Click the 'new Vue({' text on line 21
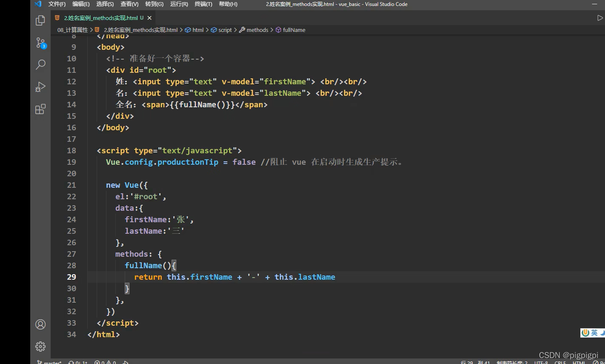605x364 pixels. (127, 185)
